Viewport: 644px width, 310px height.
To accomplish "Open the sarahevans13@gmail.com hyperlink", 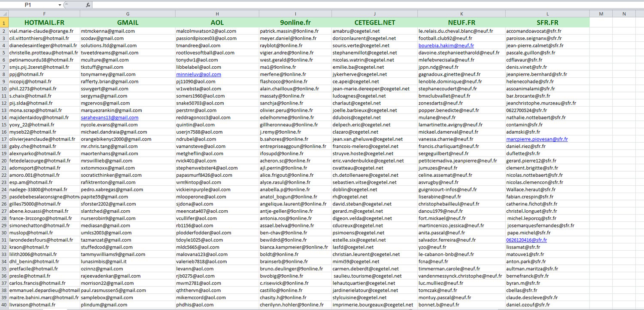I will pyautogui.click(x=109, y=117).
